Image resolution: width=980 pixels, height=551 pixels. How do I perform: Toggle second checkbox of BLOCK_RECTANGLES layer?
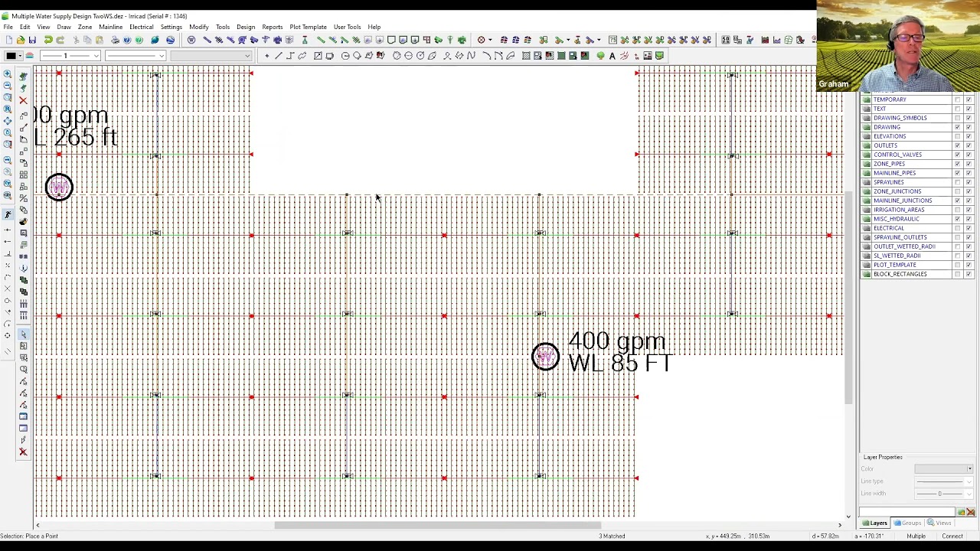[969, 274]
